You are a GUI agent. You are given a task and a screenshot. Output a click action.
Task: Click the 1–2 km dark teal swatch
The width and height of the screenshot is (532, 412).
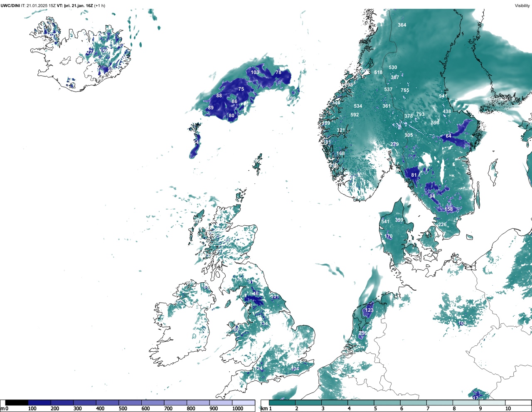[x=282, y=402]
